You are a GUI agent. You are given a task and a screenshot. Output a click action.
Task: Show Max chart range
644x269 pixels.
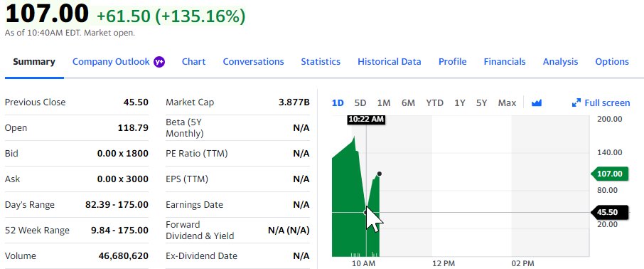(507, 102)
